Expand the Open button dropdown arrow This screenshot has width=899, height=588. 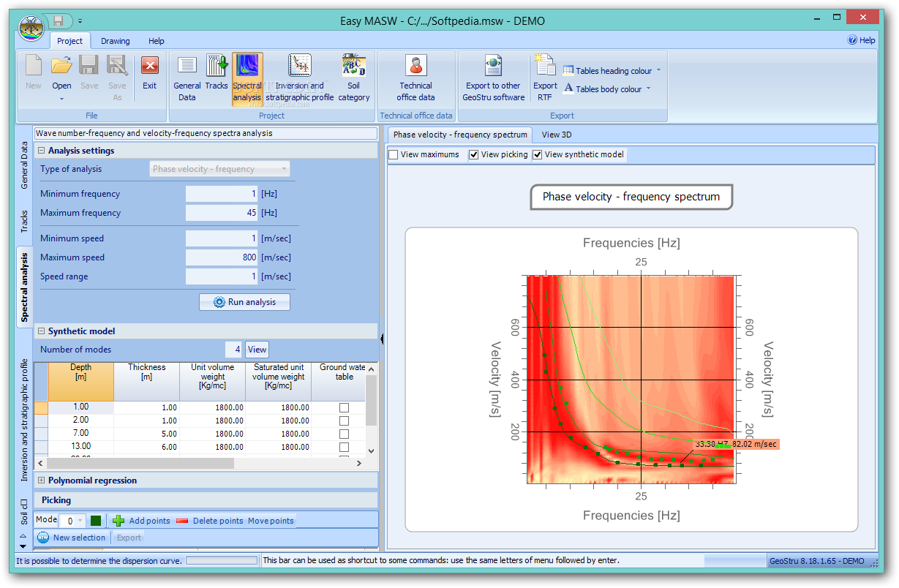coord(61,99)
